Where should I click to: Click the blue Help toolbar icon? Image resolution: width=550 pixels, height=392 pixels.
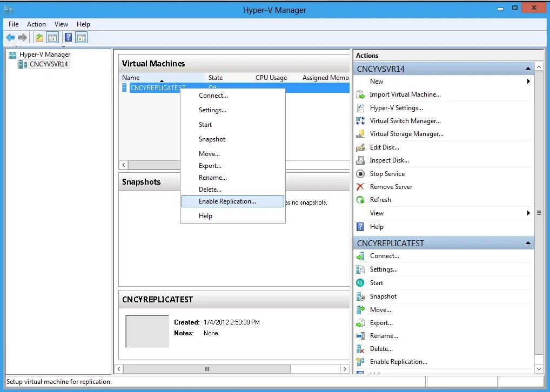pos(69,37)
